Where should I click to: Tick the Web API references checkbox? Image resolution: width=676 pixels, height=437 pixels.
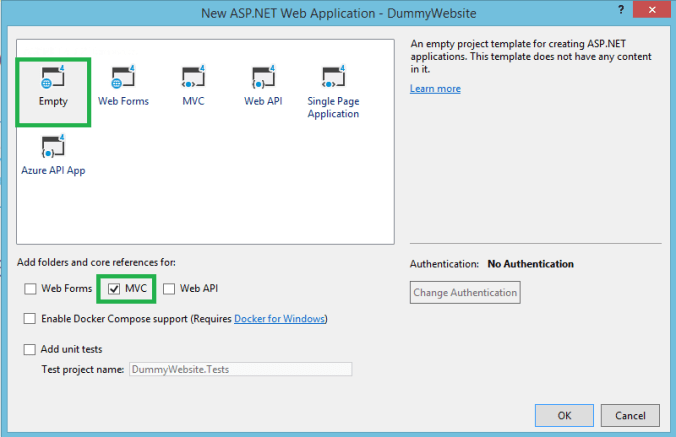169,289
